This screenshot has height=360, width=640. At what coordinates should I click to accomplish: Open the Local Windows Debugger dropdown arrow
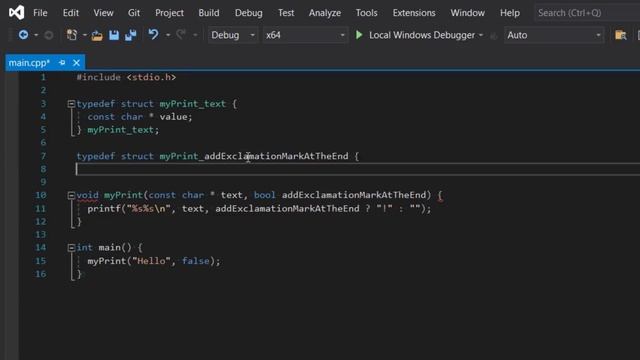click(481, 35)
